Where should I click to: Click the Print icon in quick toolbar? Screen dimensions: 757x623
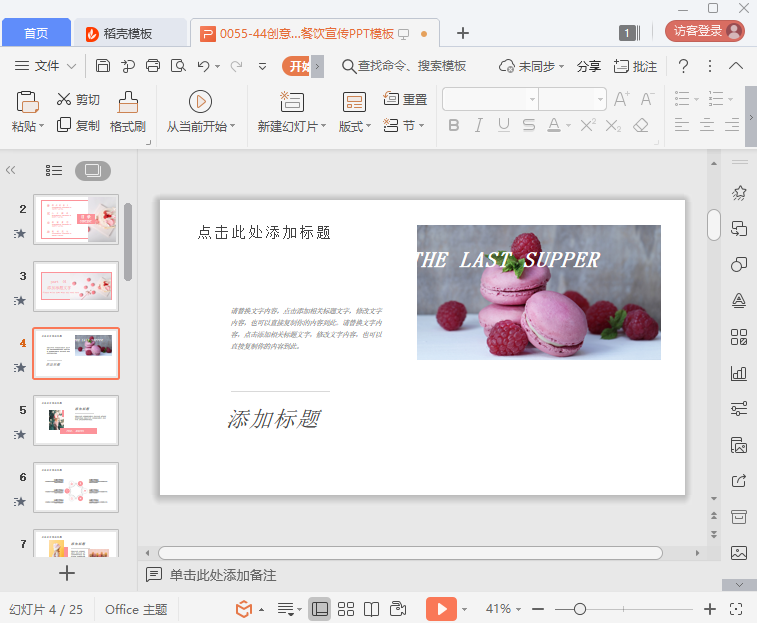[153, 66]
